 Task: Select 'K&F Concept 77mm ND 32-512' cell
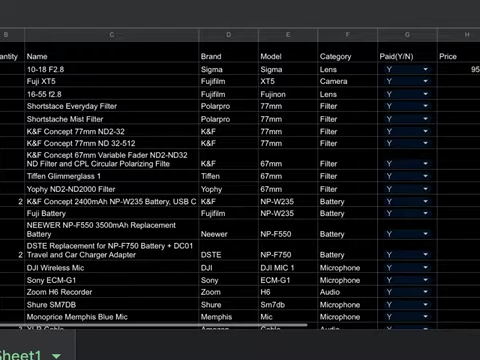pyautogui.click(x=112, y=143)
